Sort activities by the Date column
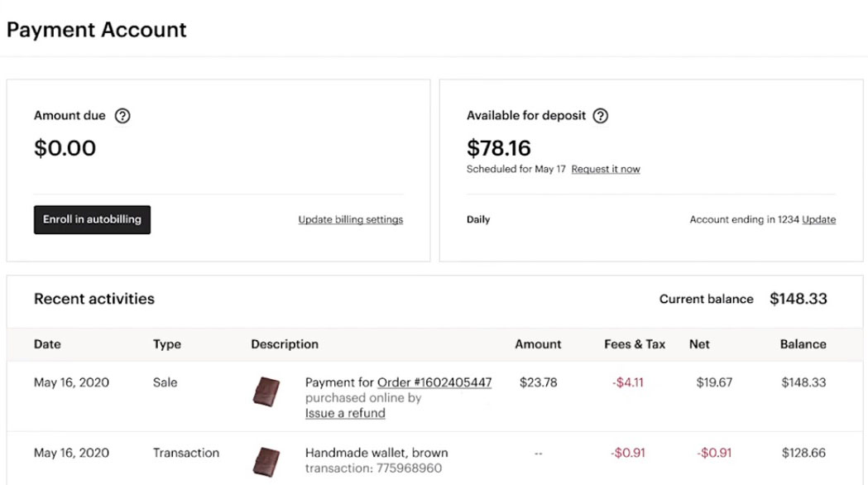The height and width of the screenshot is (485, 868). point(47,344)
